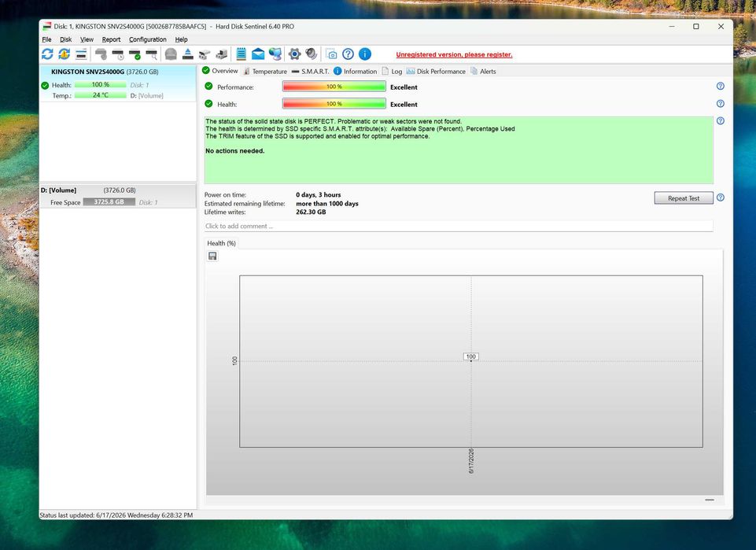Image resolution: width=756 pixels, height=550 pixels.
Task: Click the 6/17/2026 date label under graph
Action: [x=471, y=461]
